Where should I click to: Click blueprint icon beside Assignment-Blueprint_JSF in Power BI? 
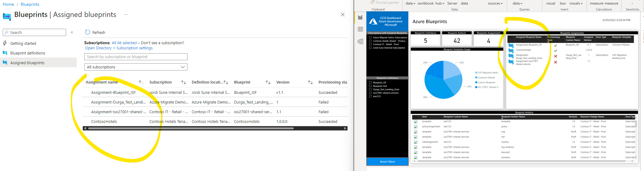click(511, 45)
